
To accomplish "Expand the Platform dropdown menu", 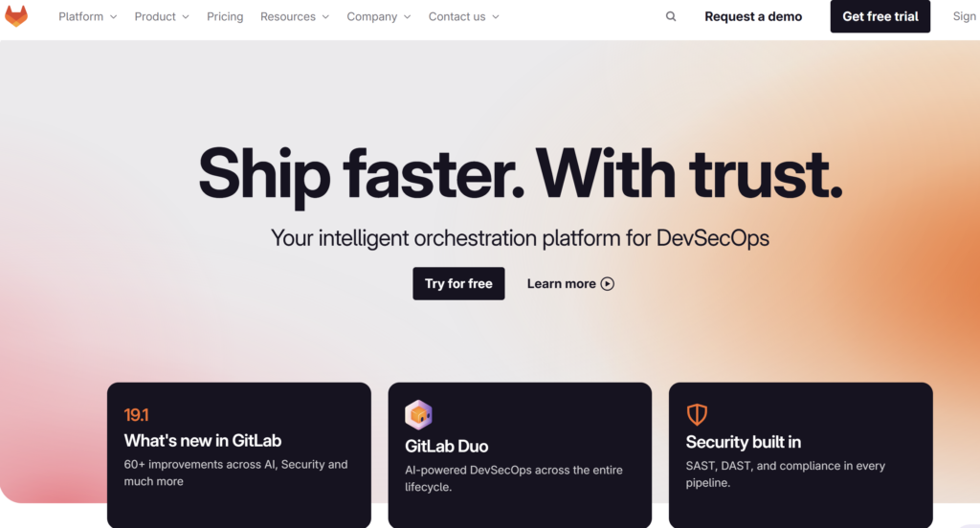I will 87,17.
